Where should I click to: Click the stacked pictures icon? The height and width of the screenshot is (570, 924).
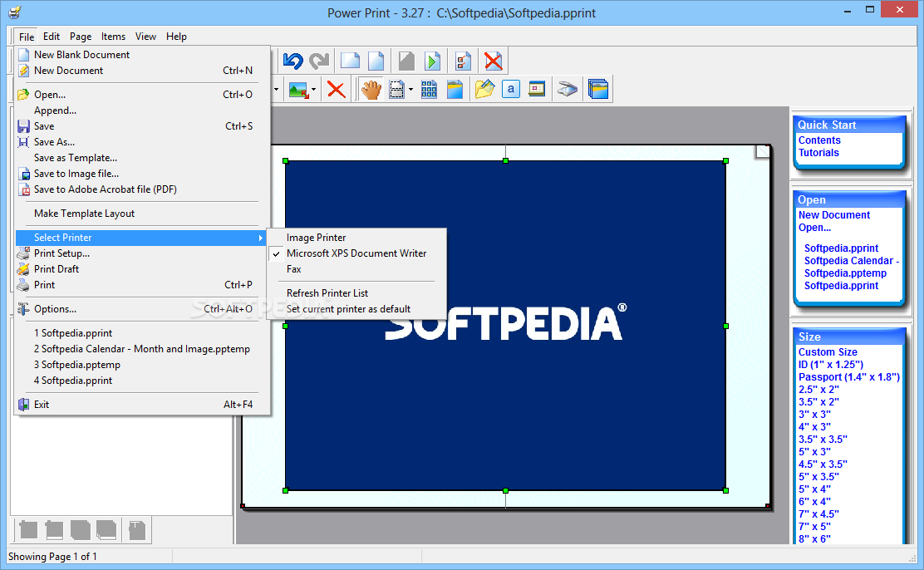pyautogui.click(x=598, y=90)
